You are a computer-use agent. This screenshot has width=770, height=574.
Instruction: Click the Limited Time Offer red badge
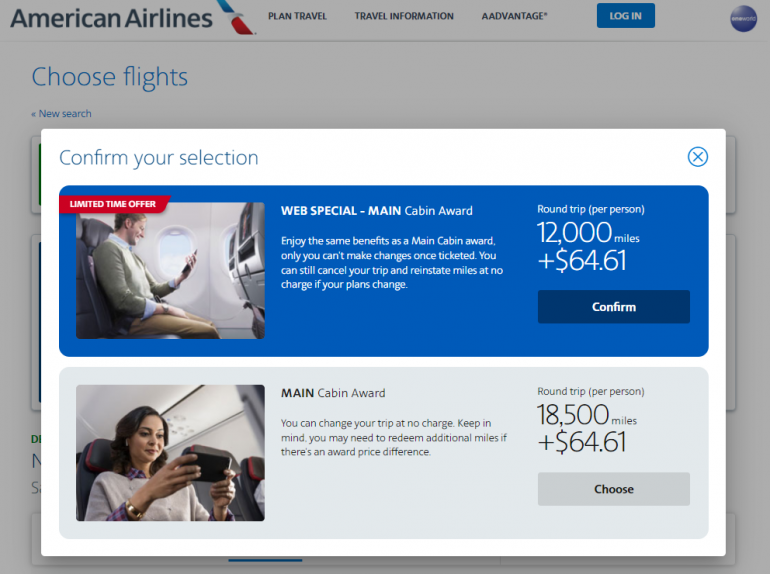click(114, 204)
